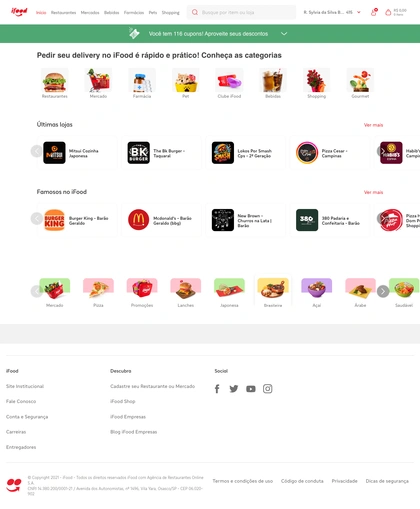Expand the coupons banner chevron
Image resolution: width=420 pixels, height=509 pixels.
click(284, 34)
